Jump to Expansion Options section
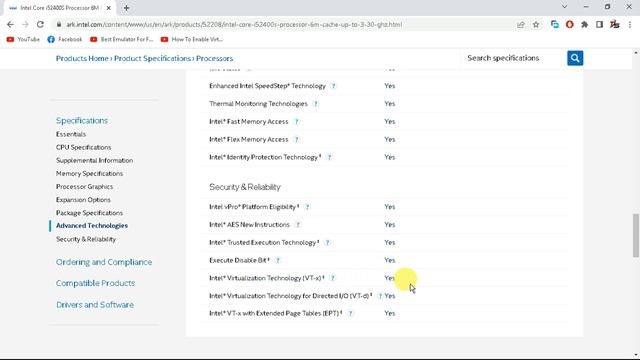Screen dimensions: 640x360 [83, 200]
